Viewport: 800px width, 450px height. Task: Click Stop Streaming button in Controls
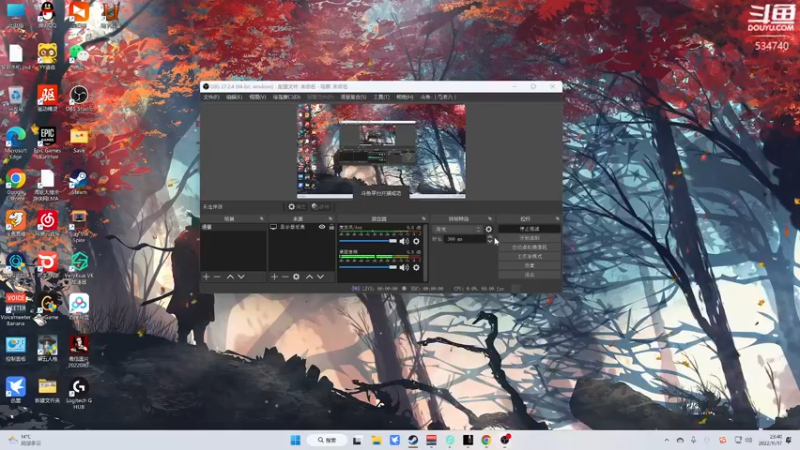[x=529, y=229]
